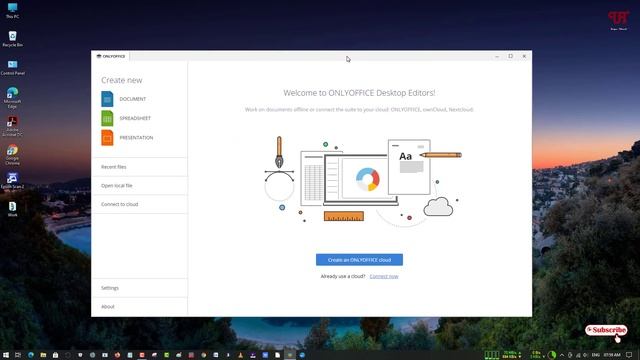Create a new Presentation

point(127,138)
